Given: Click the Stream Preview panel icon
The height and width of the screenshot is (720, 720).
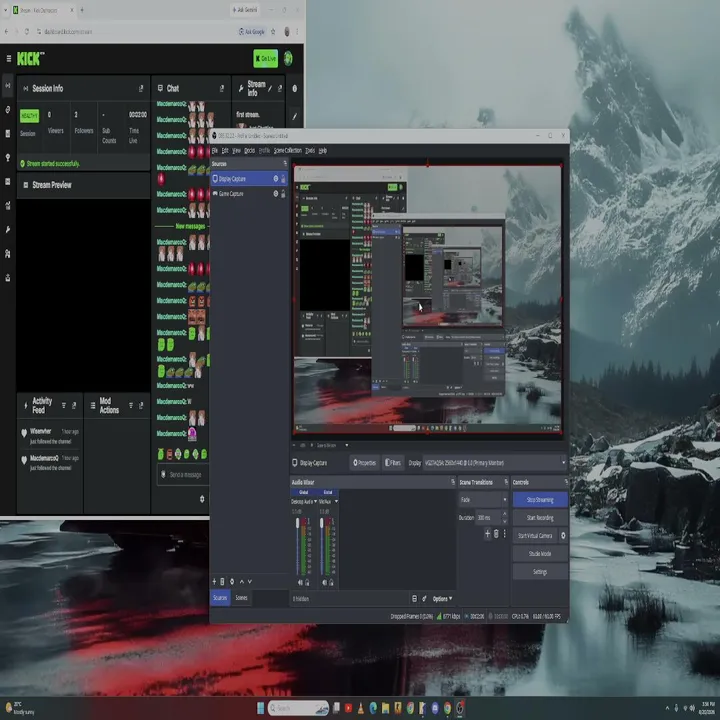Looking at the screenshot, I should click(x=26, y=185).
